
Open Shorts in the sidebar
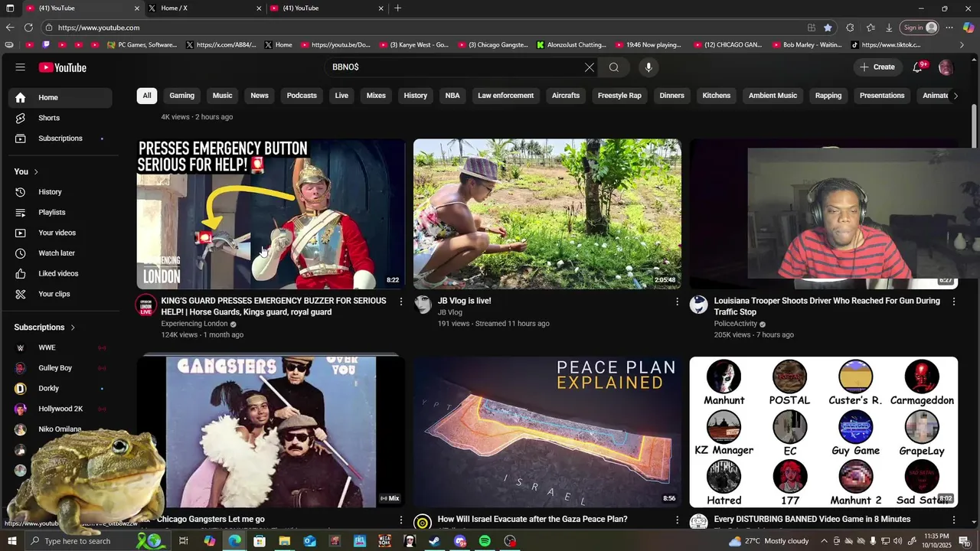pos(60,118)
